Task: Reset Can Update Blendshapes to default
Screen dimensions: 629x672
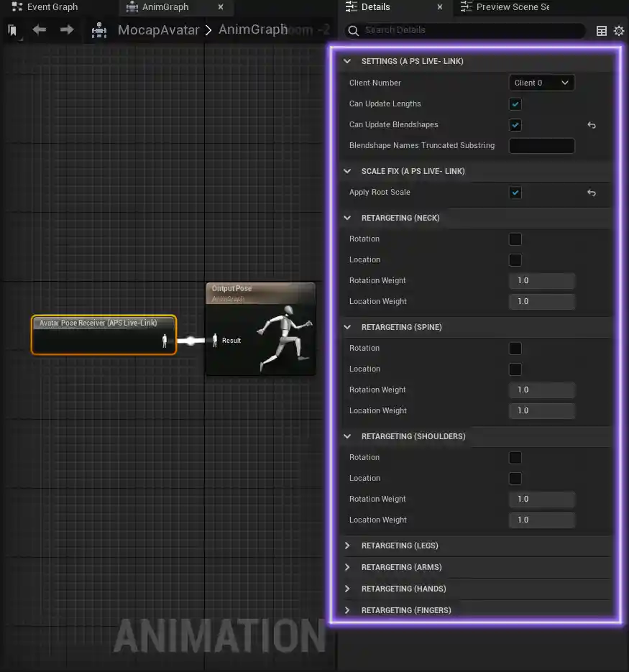Action: tap(592, 125)
